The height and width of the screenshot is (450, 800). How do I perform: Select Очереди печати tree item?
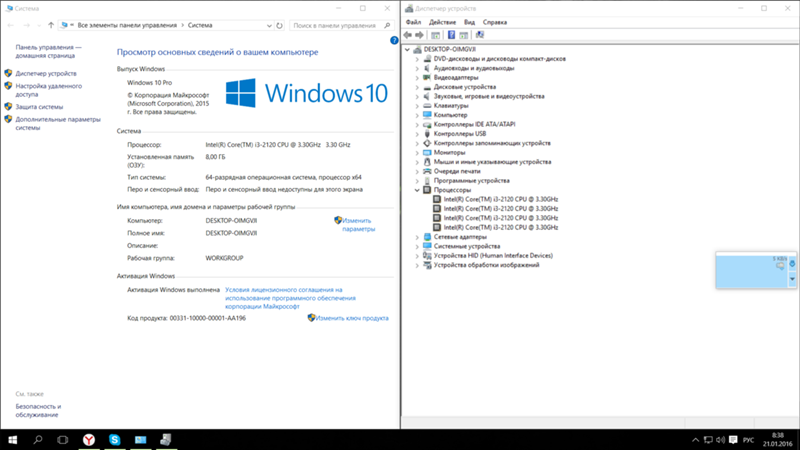pos(457,171)
